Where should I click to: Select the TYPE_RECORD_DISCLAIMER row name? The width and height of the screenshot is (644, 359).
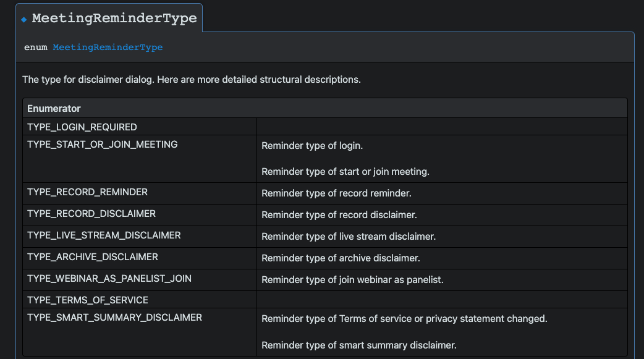click(91, 214)
